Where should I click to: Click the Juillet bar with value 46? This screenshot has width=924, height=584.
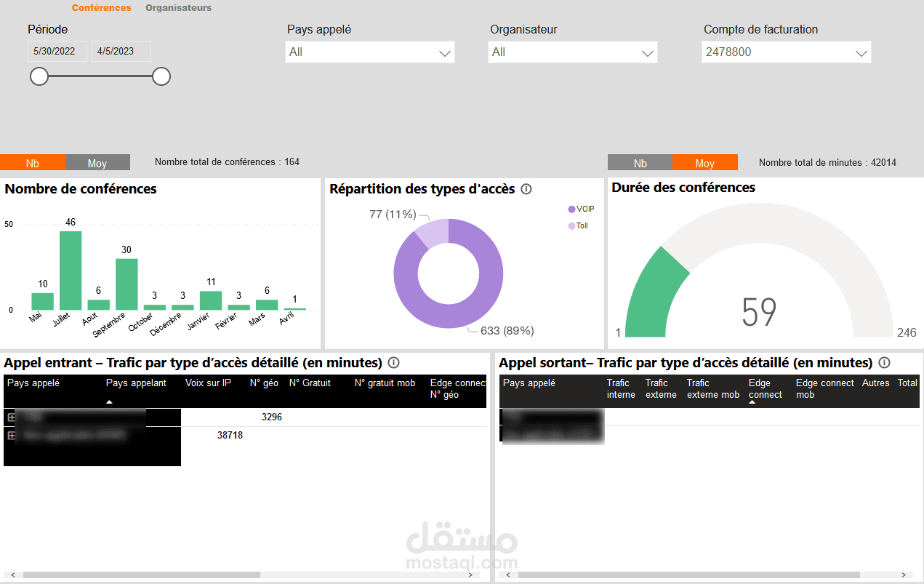71,271
